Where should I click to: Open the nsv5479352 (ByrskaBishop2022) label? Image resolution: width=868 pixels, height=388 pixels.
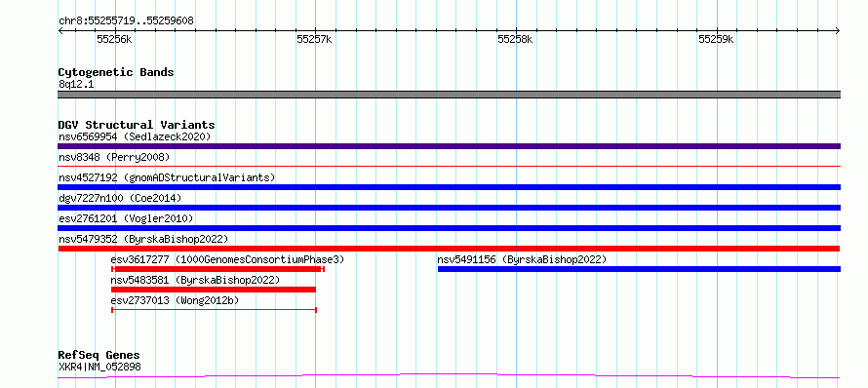coord(143,239)
